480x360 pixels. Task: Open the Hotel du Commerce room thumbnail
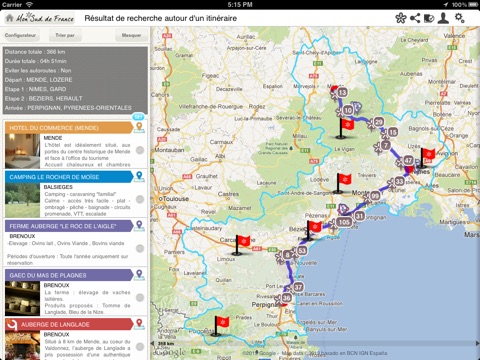(x=22, y=151)
